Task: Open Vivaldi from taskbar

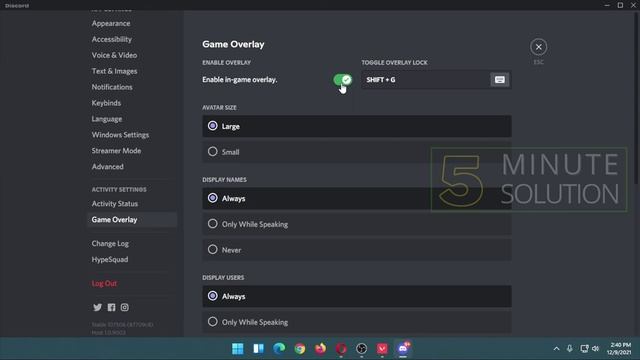Action: click(382, 349)
